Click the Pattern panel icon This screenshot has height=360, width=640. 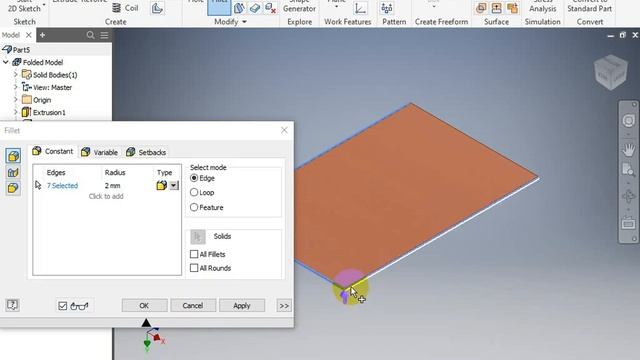pos(386,8)
